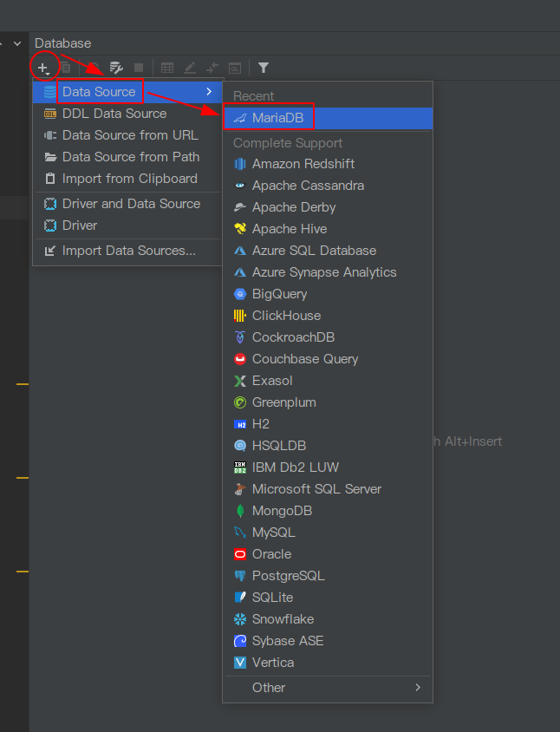
Task: Expand the Data Source submenu arrow
Action: tap(209, 92)
